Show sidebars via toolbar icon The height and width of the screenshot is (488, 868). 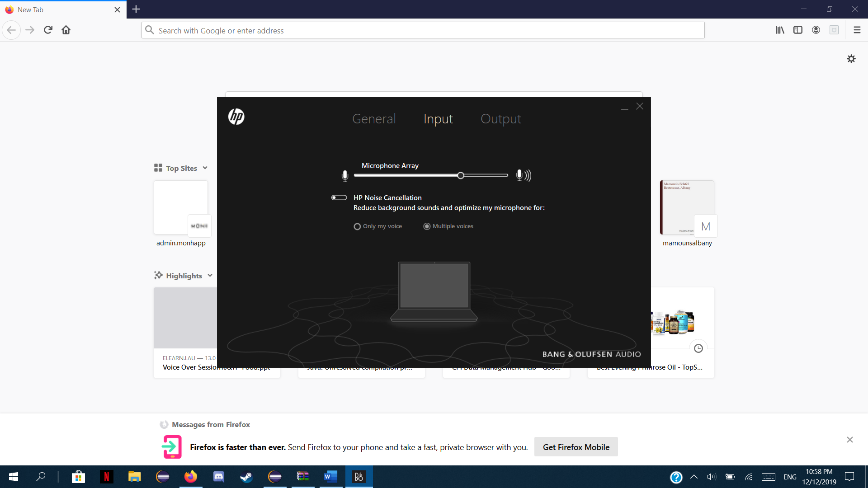[798, 30]
